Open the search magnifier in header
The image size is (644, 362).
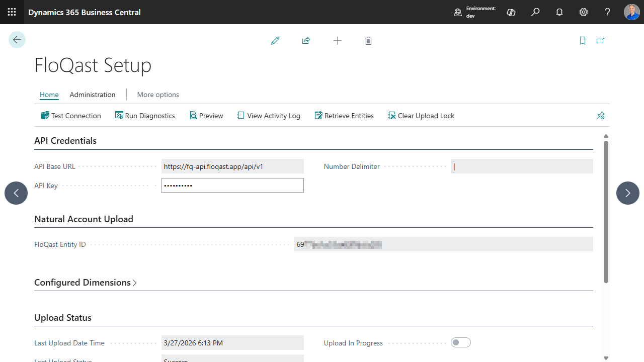(x=535, y=12)
